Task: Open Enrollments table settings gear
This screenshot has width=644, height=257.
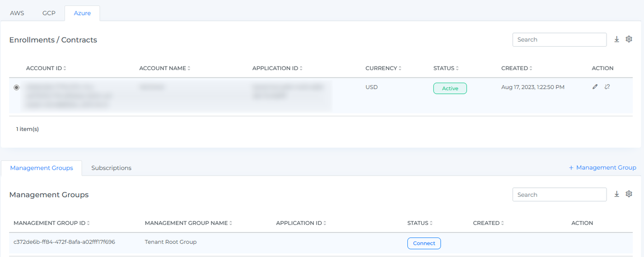Action: point(629,39)
